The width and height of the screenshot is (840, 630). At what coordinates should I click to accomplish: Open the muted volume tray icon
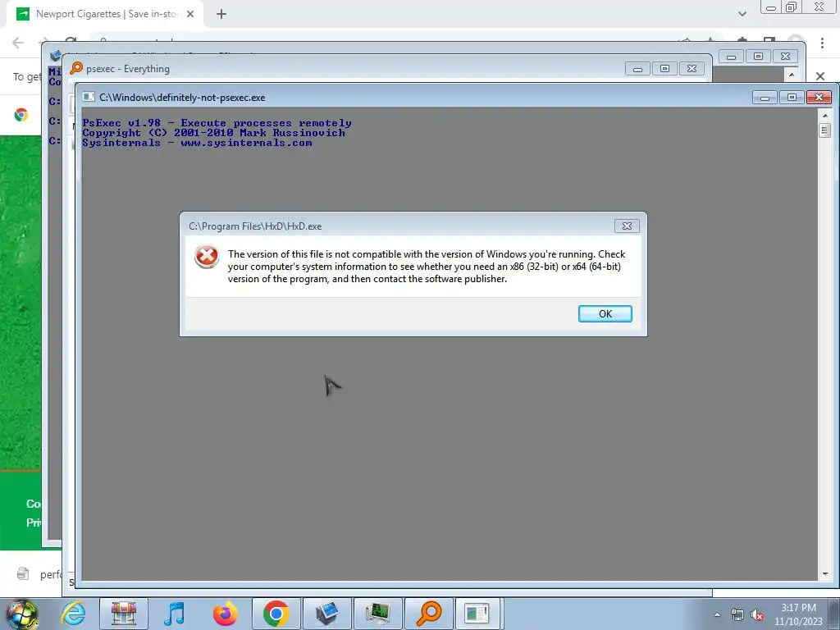(x=757, y=615)
